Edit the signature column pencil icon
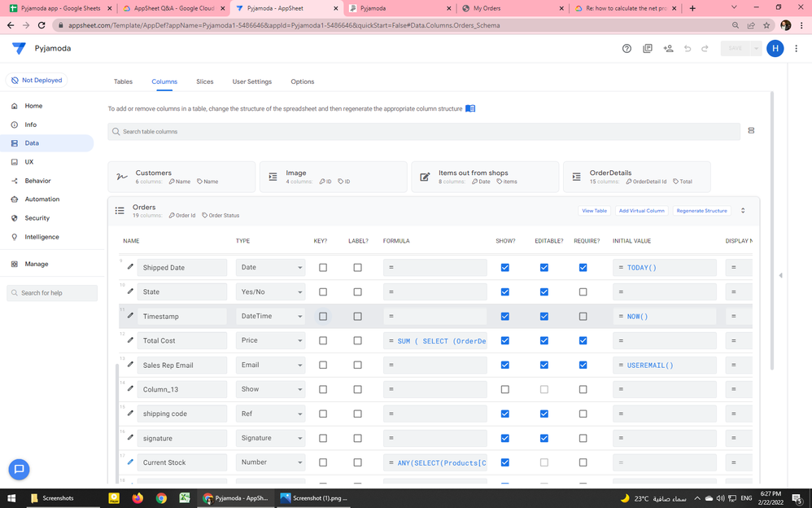The image size is (812, 508). pyautogui.click(x=130, y=437)
